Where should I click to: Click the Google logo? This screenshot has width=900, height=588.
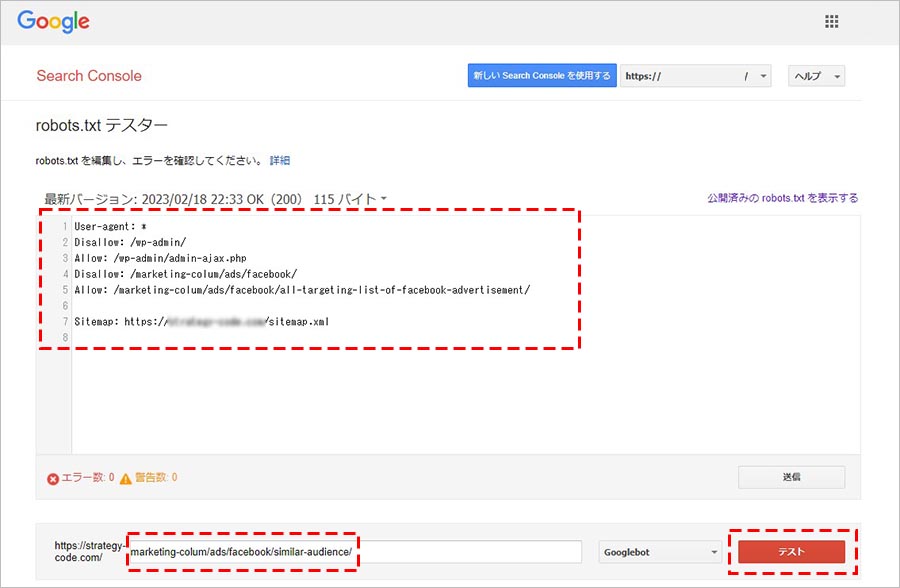click(x=53, y=21)
